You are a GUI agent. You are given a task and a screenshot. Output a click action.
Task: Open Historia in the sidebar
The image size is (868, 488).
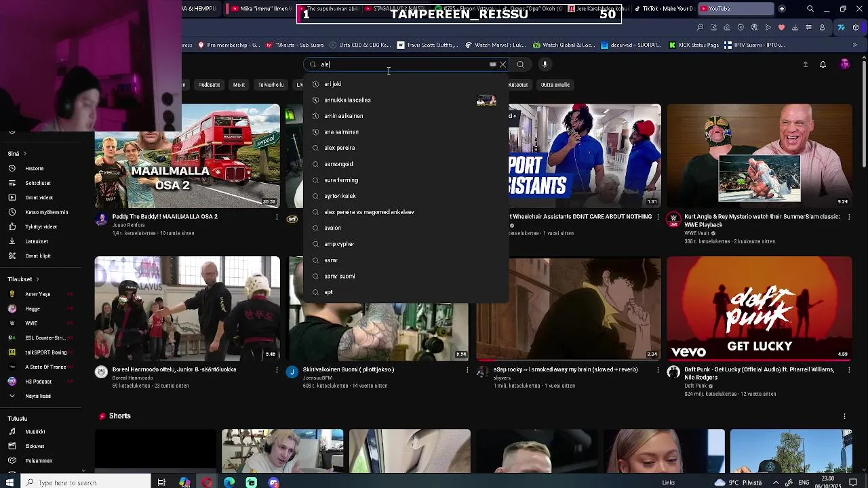[35, 168]
